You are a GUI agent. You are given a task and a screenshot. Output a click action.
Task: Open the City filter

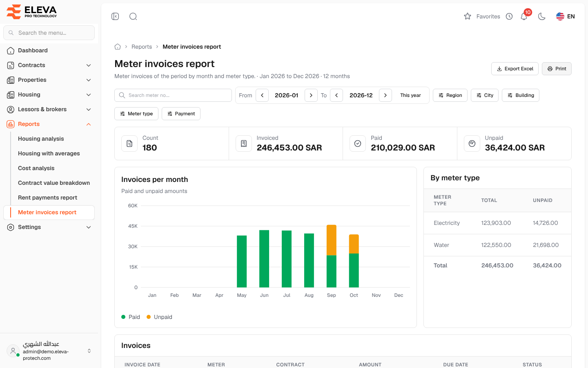pos(485,95)
